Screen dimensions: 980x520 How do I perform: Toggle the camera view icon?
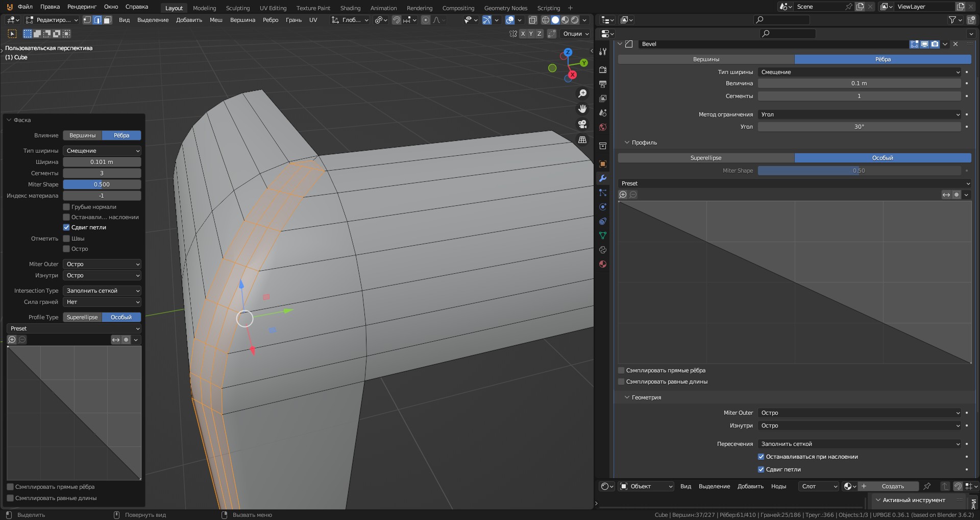click(x=582, y=125)
